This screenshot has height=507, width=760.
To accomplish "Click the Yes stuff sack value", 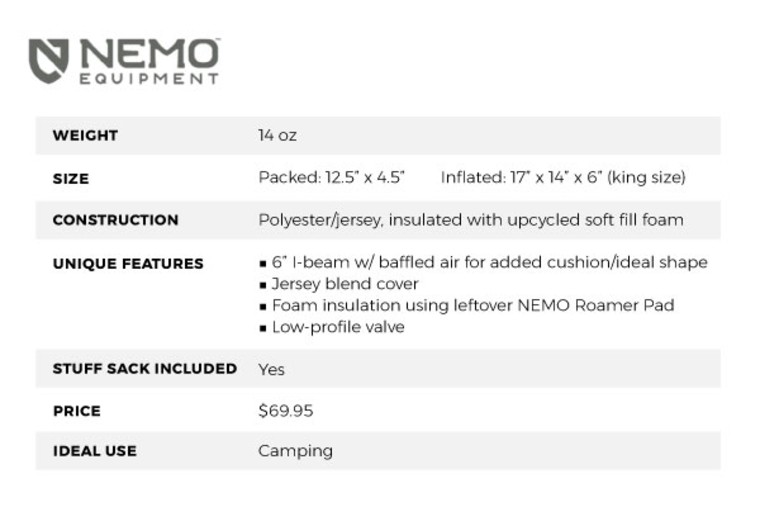I will pos(271,369).
